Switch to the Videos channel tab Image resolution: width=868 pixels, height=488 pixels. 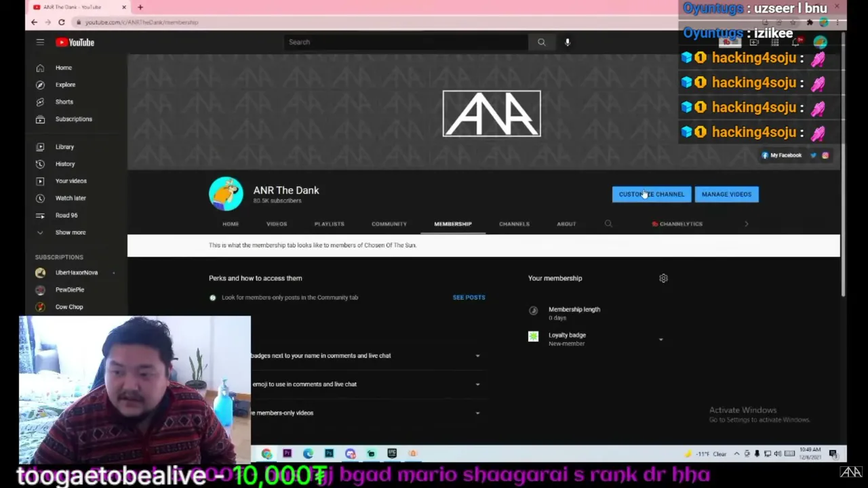pos(277,224)
